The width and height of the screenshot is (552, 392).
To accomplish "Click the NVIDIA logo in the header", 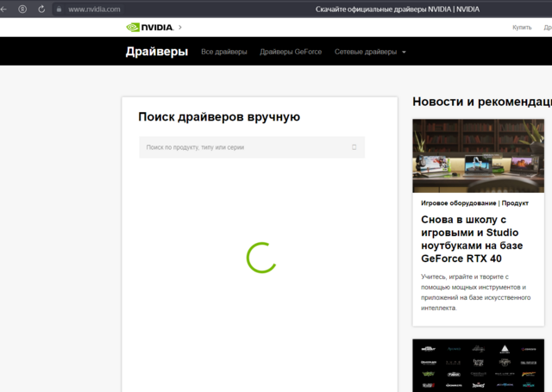I will pyautogui.click(x=149, y=28).
